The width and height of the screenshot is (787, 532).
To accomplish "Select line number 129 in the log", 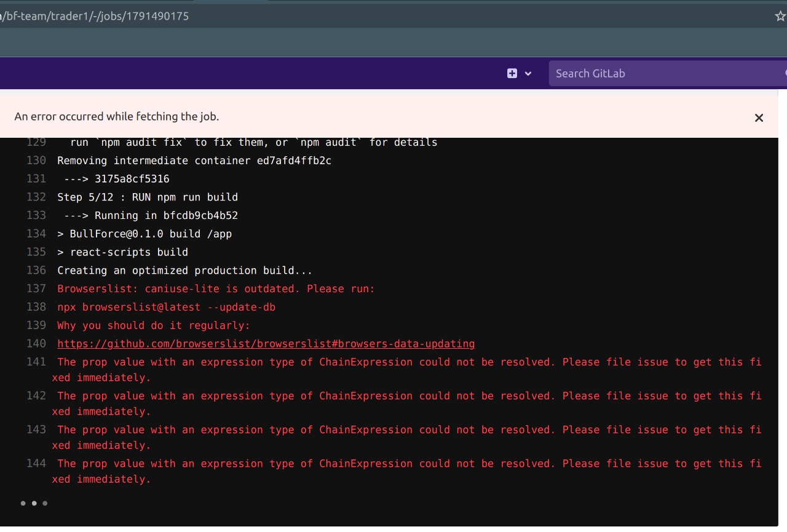I will [36, 141].
